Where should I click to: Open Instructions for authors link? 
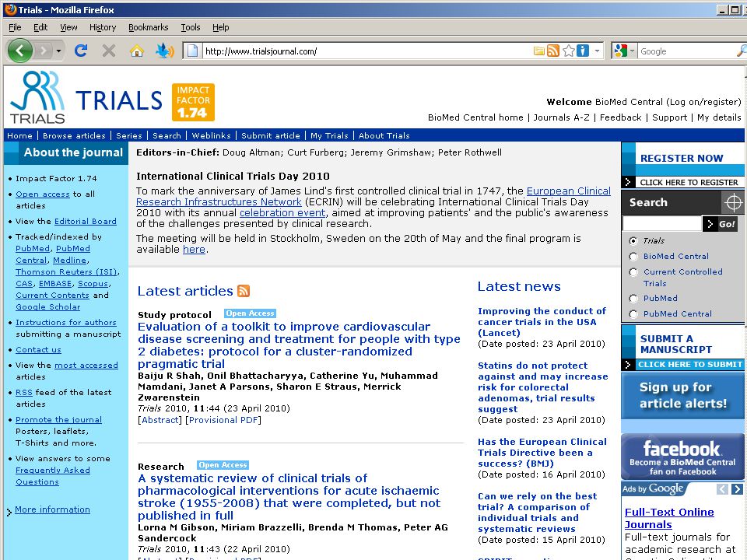(65, 322)
